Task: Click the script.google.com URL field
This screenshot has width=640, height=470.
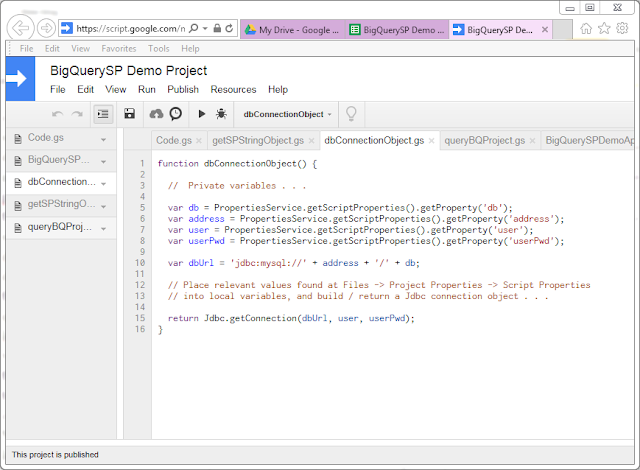Action: click(131, 29)
